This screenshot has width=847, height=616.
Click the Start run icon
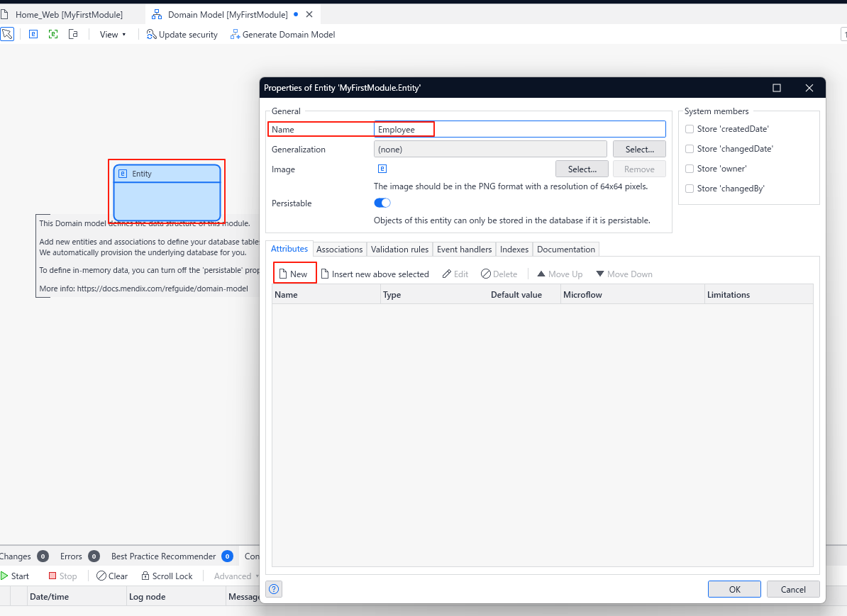5,576
